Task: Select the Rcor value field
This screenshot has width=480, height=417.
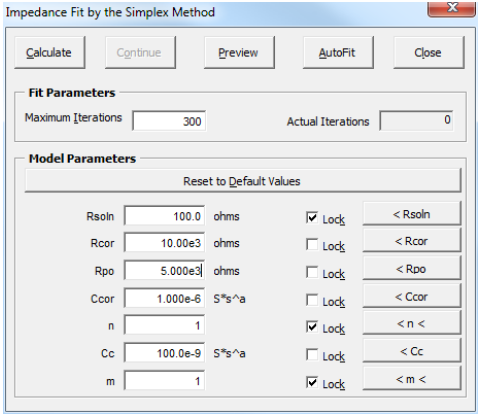Action: 164,243
